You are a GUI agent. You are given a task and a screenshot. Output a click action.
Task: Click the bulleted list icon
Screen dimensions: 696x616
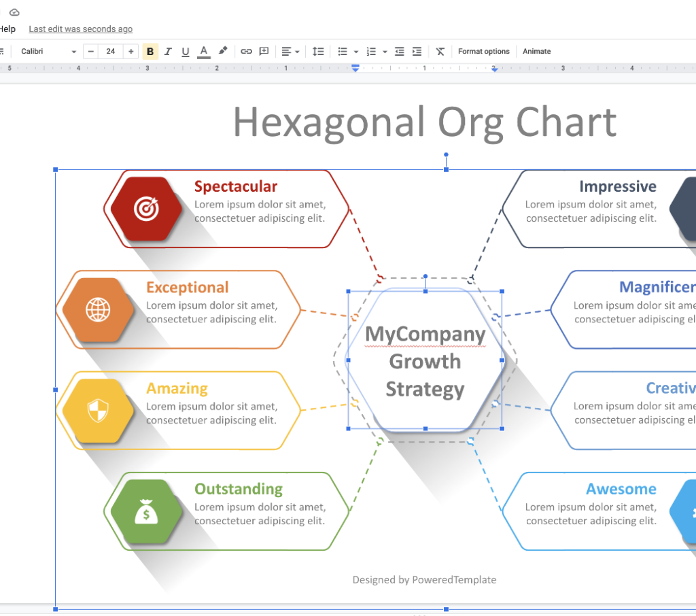coord(343,52)
